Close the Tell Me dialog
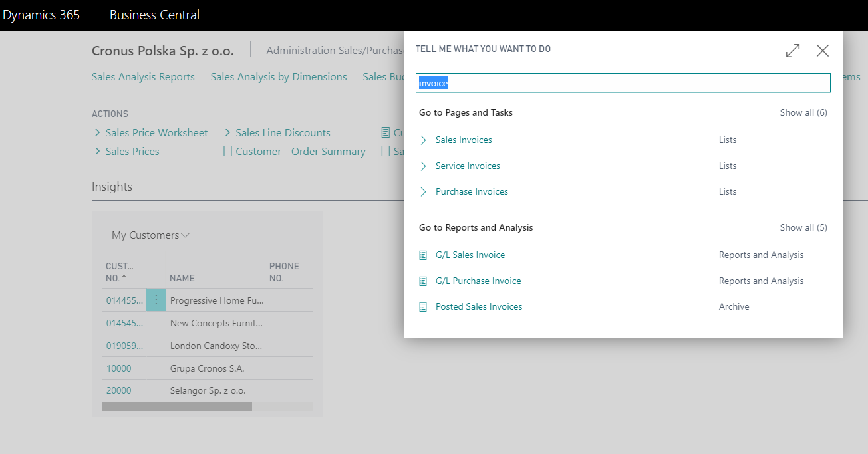Viewport: 868px width, 454px height. [x=823, y=51]
